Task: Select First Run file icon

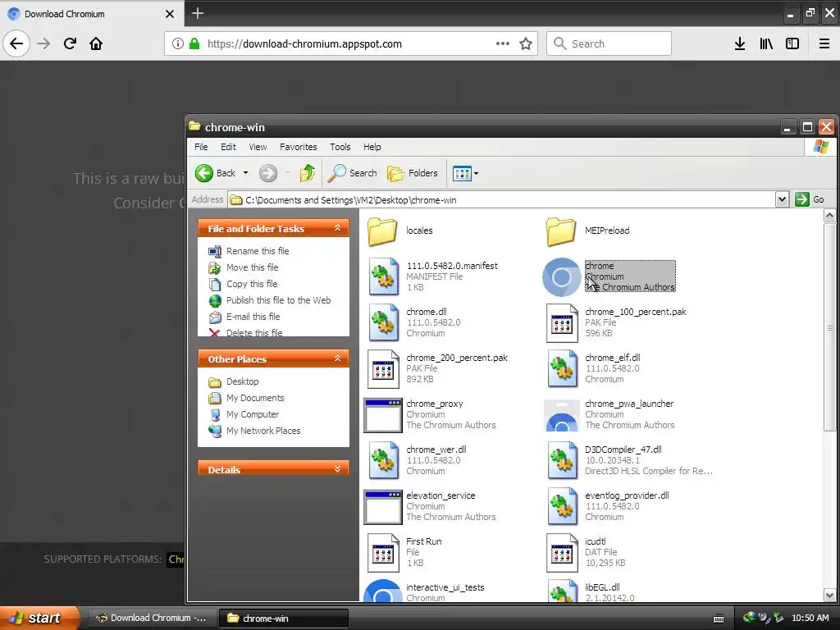Action: point(383,553)
